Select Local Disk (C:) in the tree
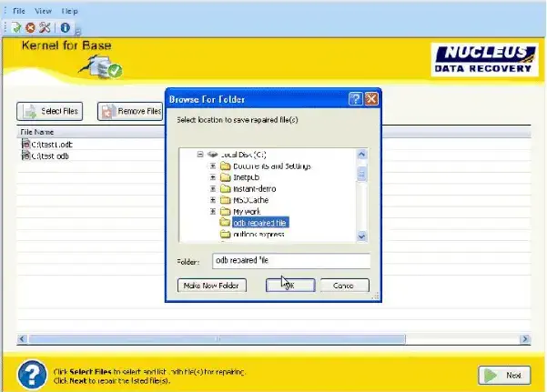Image resolution: width=547 pixels, height=392 pixels. (244, 155)
